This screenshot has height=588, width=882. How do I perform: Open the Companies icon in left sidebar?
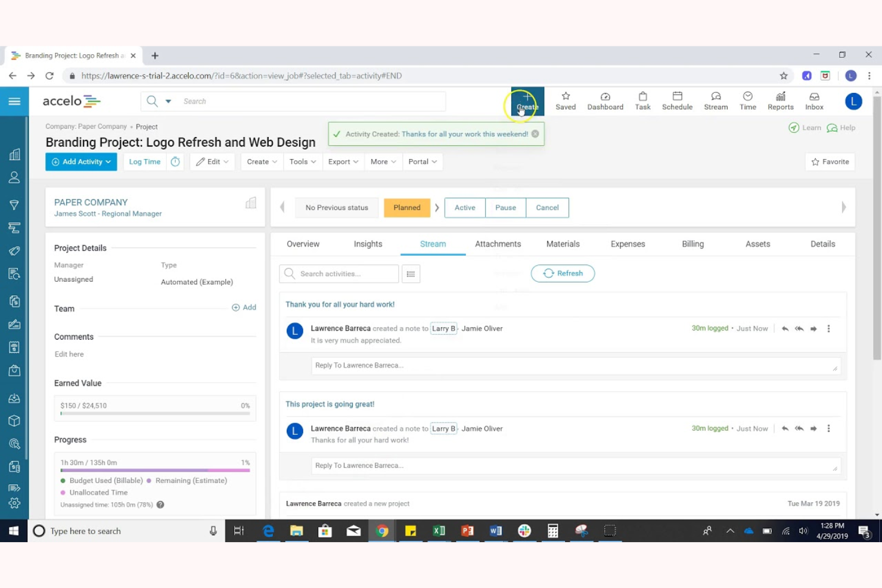point(14,155)
